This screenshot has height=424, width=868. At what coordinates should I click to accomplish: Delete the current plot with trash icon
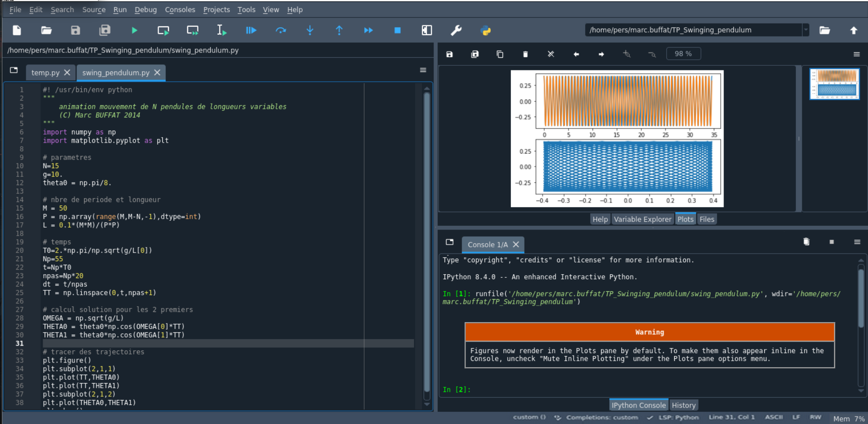tap(525, 54)
